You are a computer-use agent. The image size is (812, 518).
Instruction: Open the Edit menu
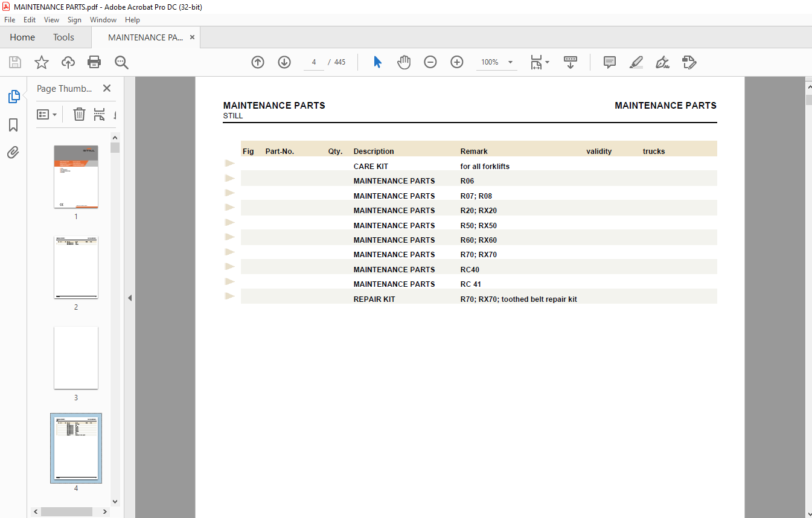(x=30, y=20)
